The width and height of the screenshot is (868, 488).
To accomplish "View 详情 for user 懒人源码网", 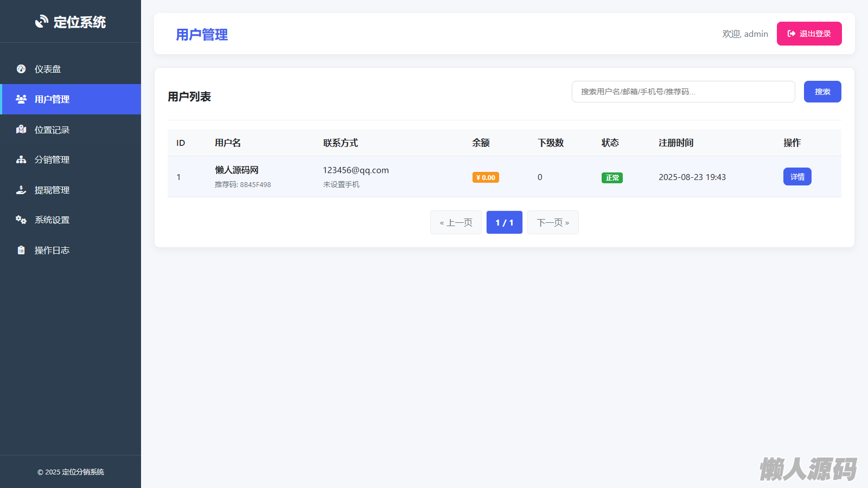I will 797,177.
